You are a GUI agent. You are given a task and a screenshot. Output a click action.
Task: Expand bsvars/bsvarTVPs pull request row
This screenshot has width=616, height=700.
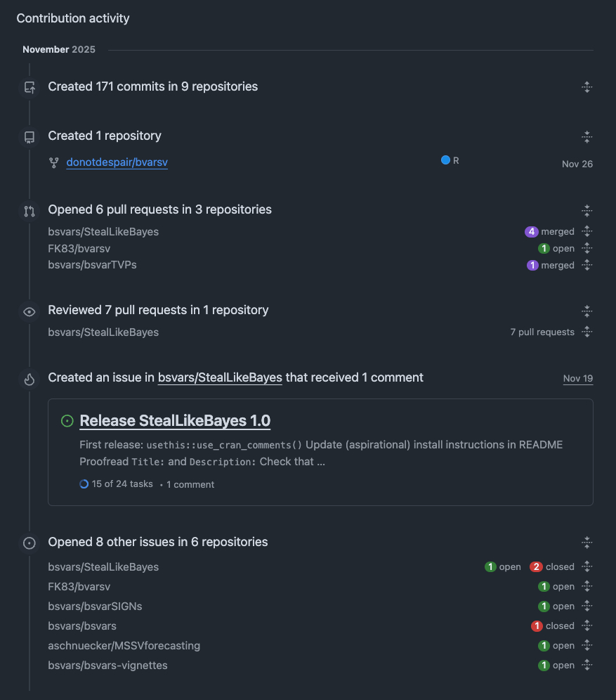[587, 266]
